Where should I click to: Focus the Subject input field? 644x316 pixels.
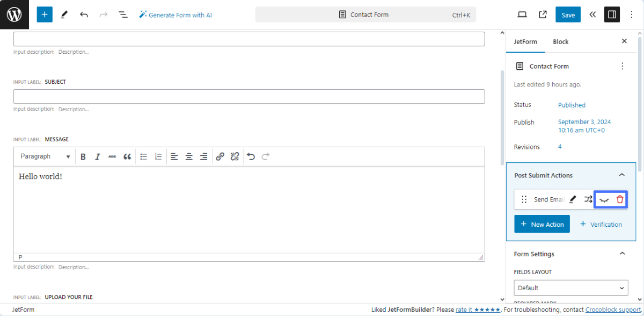(249, 96)
